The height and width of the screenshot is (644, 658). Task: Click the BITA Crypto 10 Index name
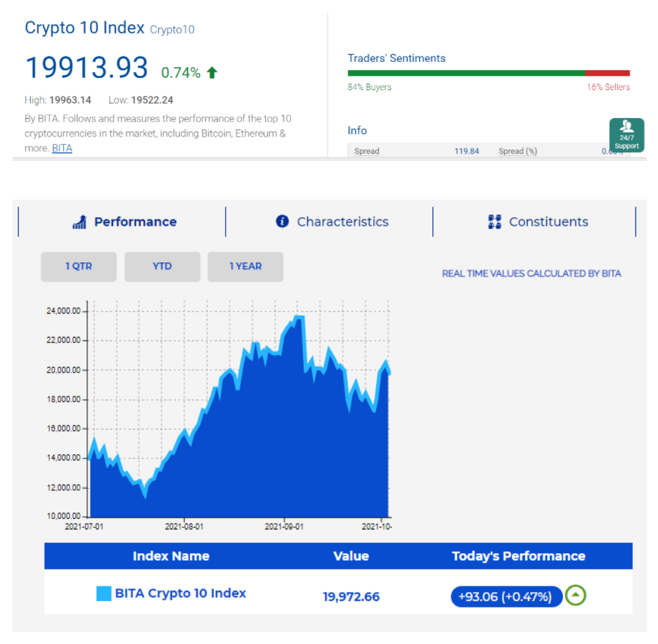(x=181, y=593)
